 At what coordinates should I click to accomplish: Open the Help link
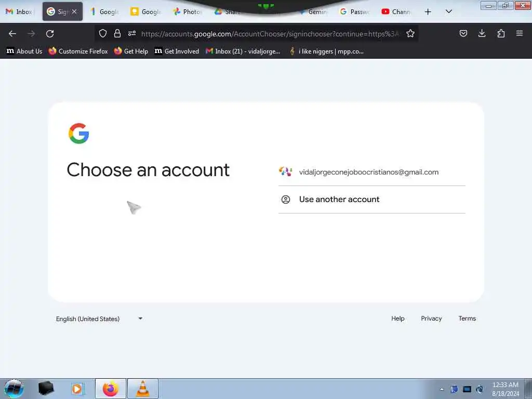397,318
